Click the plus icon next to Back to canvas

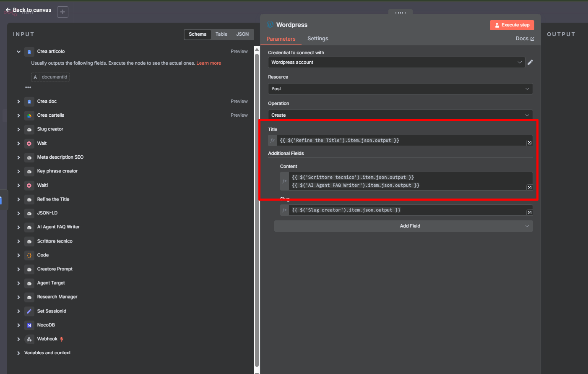[x=62, y=12]
